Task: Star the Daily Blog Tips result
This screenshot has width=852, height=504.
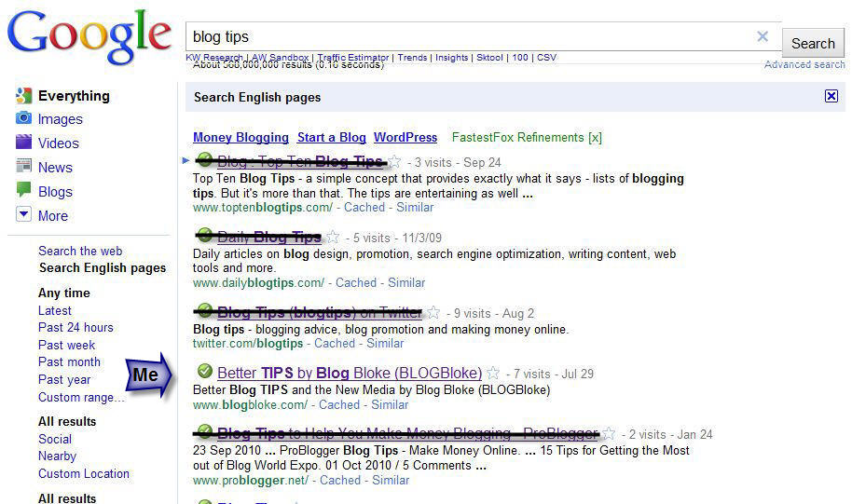Action: [x=333, y=238]
